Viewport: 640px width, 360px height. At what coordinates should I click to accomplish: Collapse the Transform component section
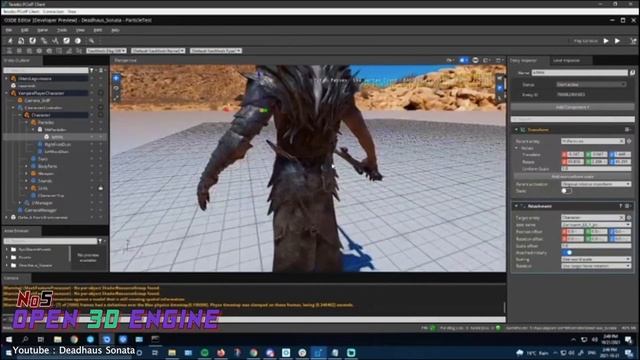(516, 130)
